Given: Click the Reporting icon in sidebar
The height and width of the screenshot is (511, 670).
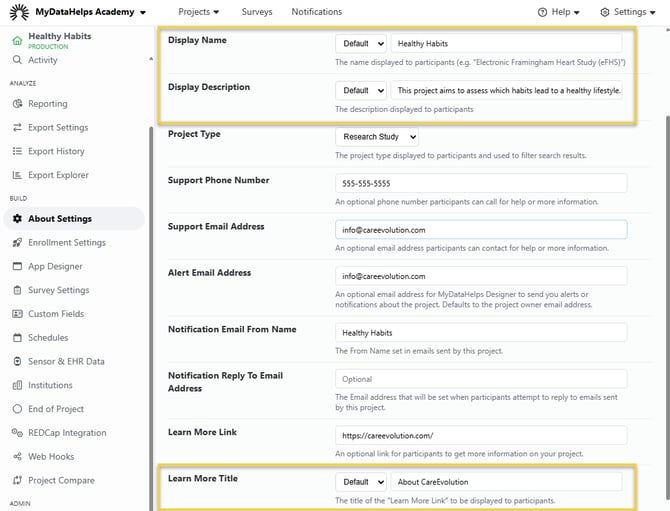Looking at the screenshot, I should click(18, 104).
